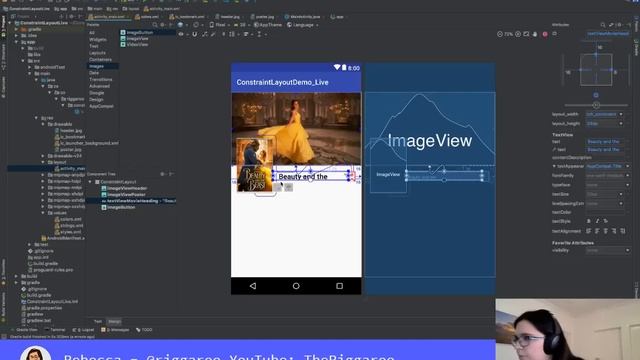Toggle bold textStyle button
The width and height of the screenshot is (640, 360).
pyautogui.click(x=589, y=221)
